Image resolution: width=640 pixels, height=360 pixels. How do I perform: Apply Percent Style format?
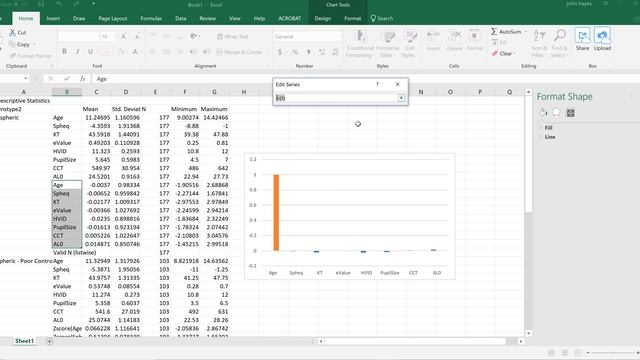295,52
